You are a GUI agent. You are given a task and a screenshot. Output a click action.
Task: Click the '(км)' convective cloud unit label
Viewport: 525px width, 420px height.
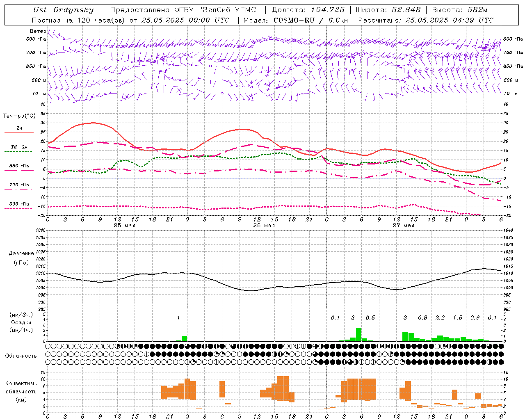(21, 399)
